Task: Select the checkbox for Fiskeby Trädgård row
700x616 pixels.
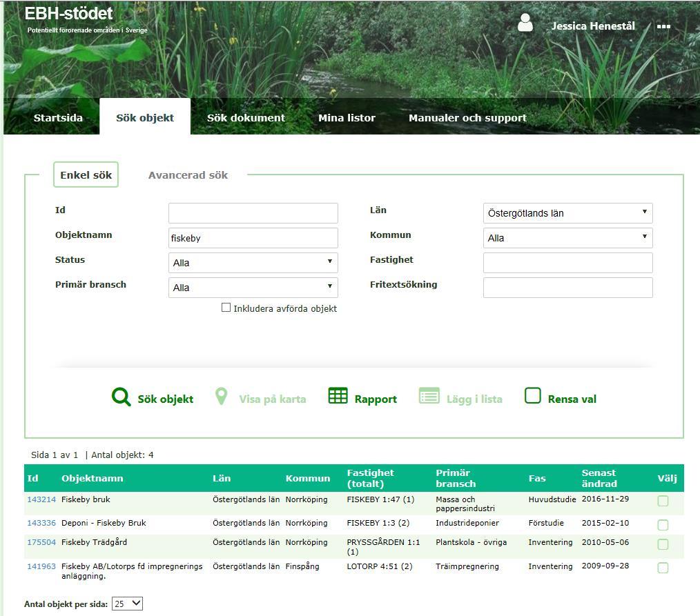Action: coord(663,544)
